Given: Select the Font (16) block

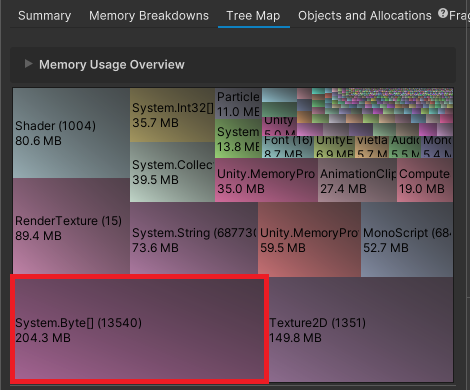Looking at the screenshot, I should 288,147.
